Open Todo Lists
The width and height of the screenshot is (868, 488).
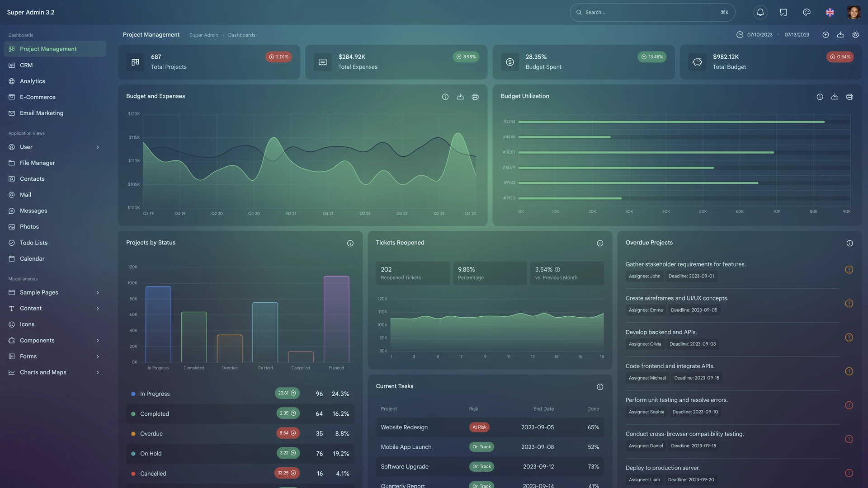coord(55,243)
